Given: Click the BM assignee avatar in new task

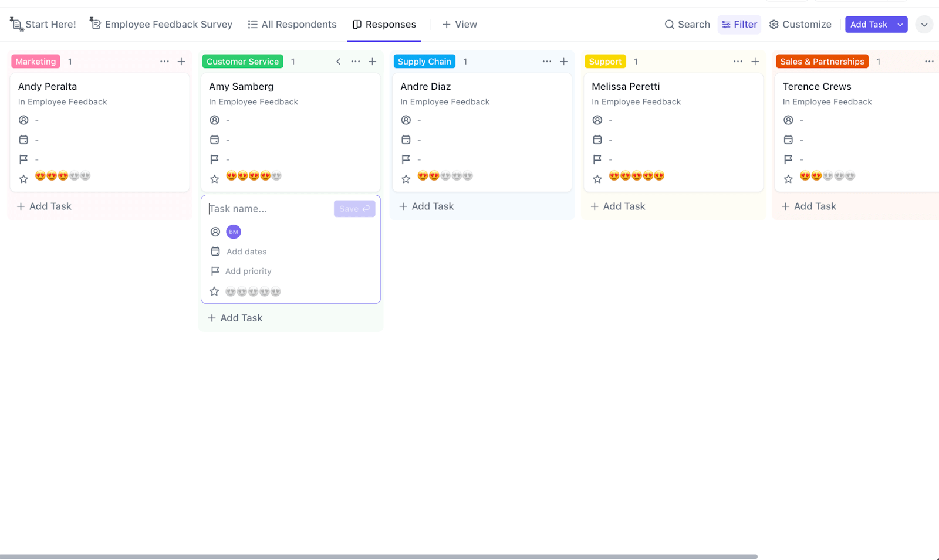Looking at the screenshot, I should pyautogui.click(x=234, y=232).
